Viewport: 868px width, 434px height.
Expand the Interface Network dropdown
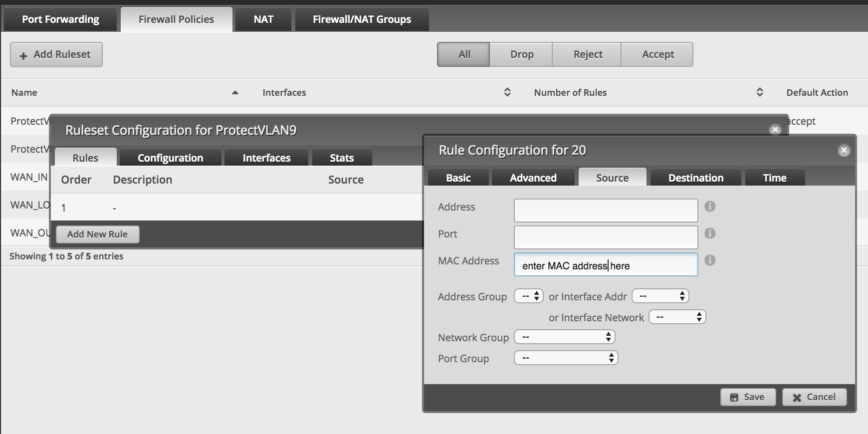[677, 317]
